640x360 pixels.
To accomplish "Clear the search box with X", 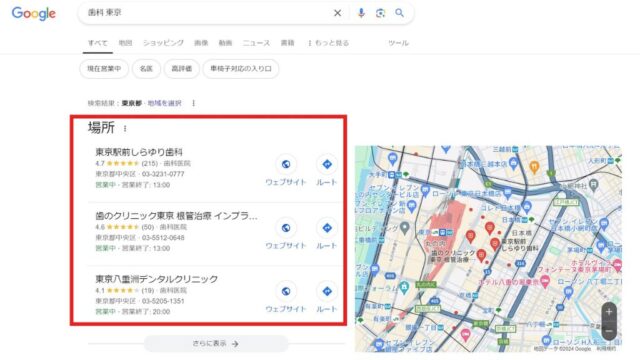I will (338, 13).
